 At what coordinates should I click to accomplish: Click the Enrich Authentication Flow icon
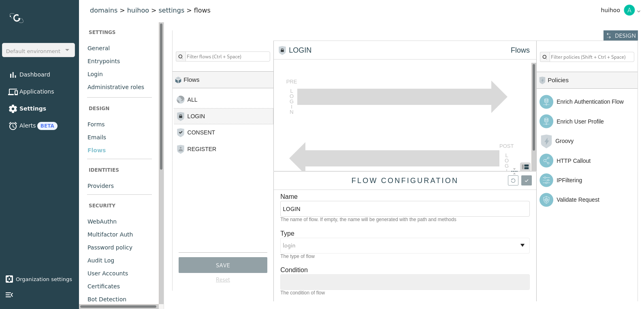pos(546,102)
